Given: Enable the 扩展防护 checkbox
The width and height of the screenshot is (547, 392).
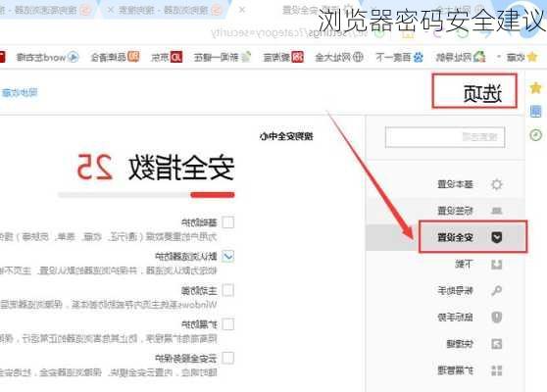Looking at the screenshot, I should (x=228, y=324).
